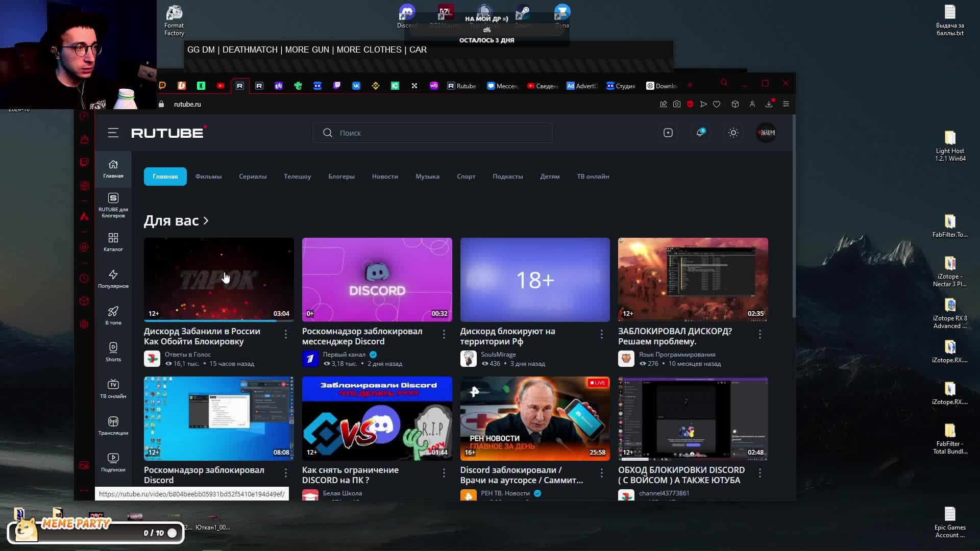Open Трансляции in the sidebar
Viewport: 980px width, 551px height.
coord(113,426)
